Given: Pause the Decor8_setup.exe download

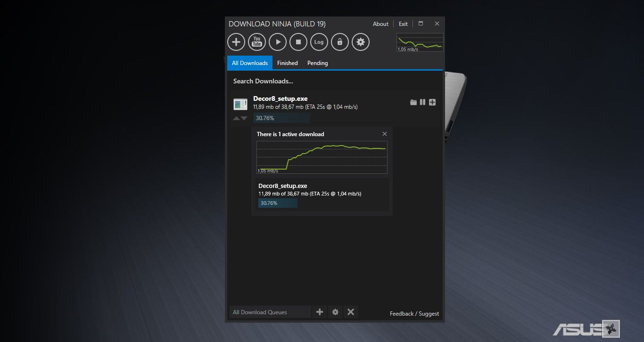Looking at the screenshot, I should pos(423,102).
